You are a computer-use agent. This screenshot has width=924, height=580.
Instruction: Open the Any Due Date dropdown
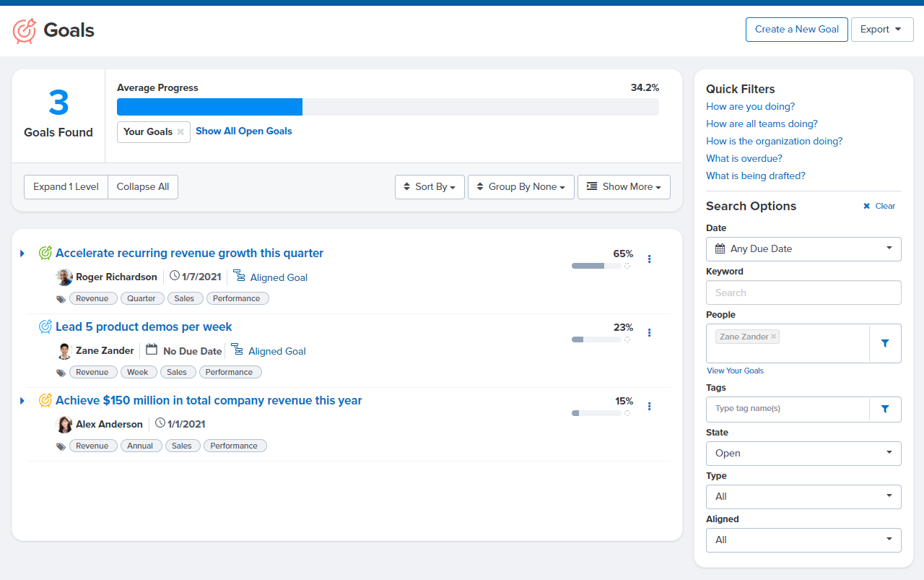pyautogui.click(x=803, y=249)
